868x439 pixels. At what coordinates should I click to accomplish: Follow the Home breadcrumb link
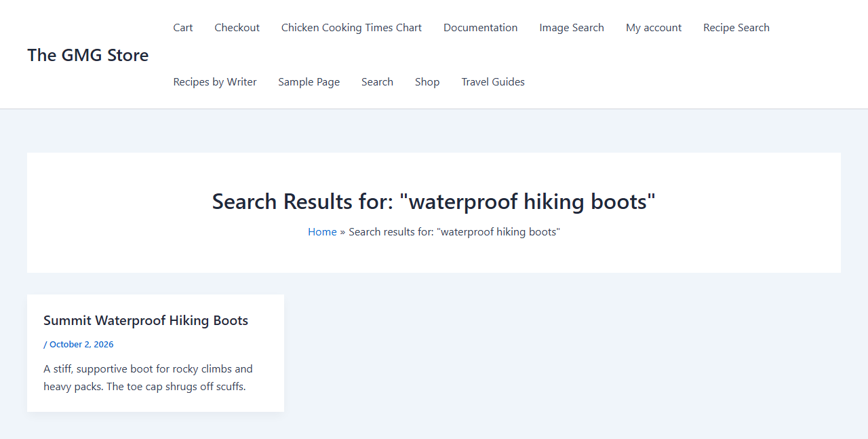pyautogui.click(x=322, y=232)
